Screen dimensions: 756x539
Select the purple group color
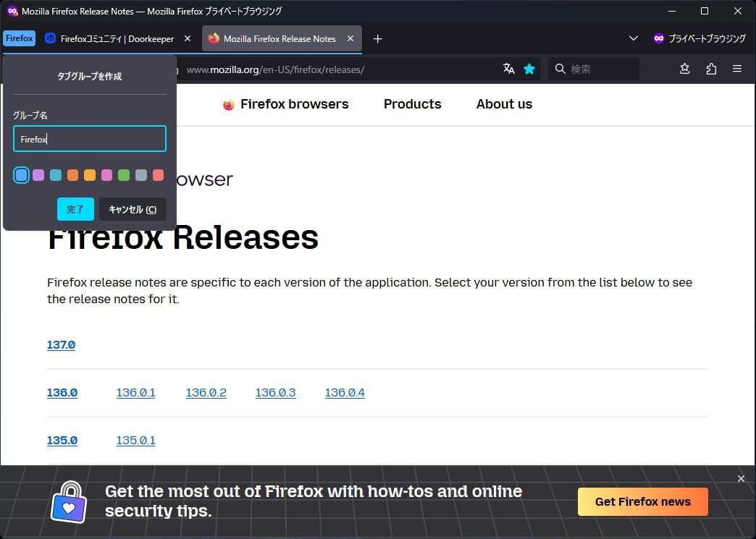point(38,175)
